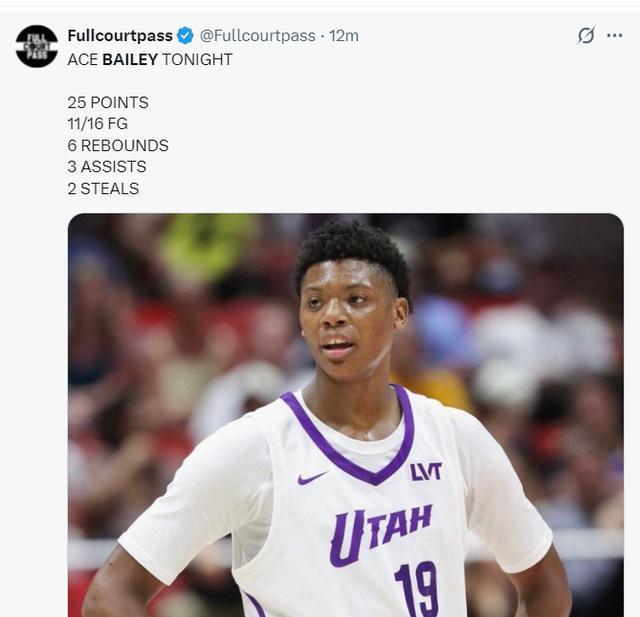
Task: Open the Fullcourtpass display name link
Action: click(x=120, y=36)
